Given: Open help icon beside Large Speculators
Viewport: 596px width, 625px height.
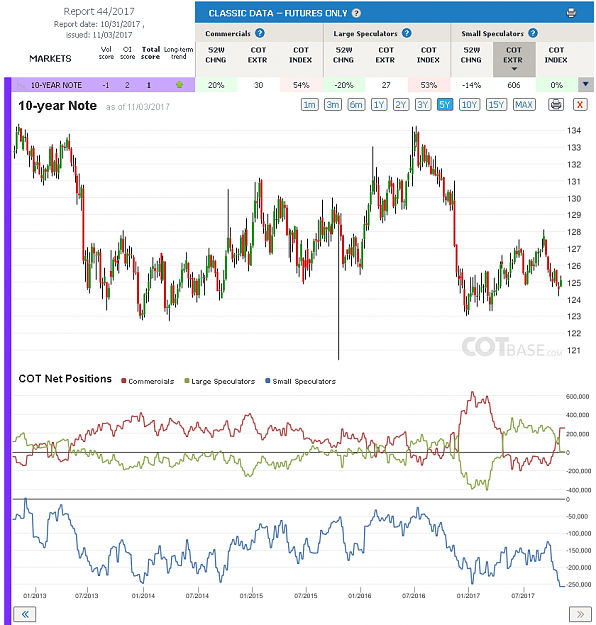Looking at the screenshot, I should [x=407, y=33].
